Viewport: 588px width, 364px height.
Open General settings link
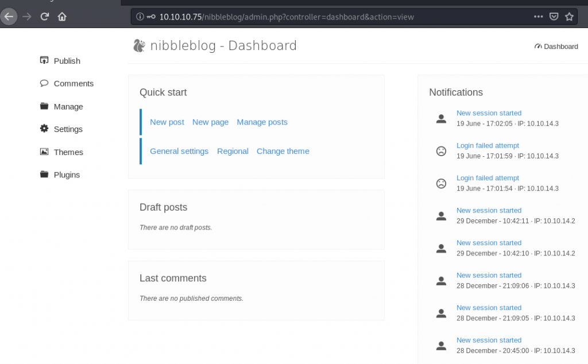click(x=179, y=151)
